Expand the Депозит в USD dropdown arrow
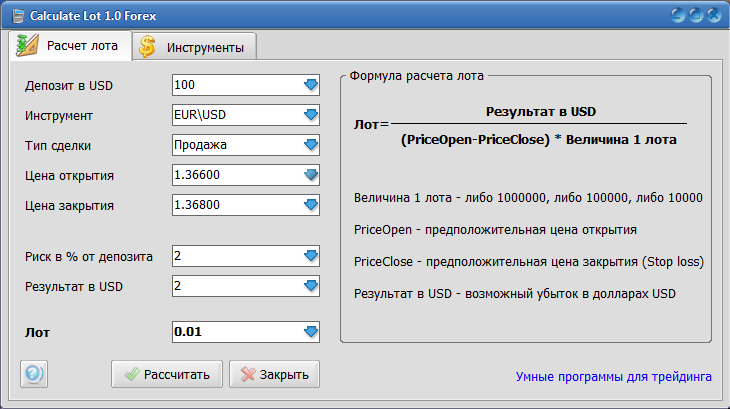Screen dimensions: 730x409 point(311,85)
